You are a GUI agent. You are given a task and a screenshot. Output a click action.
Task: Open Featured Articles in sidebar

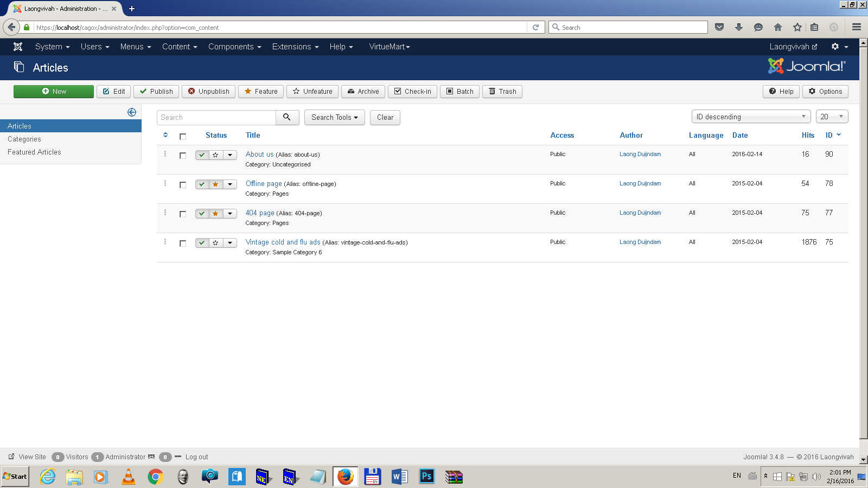click(34, 152)
